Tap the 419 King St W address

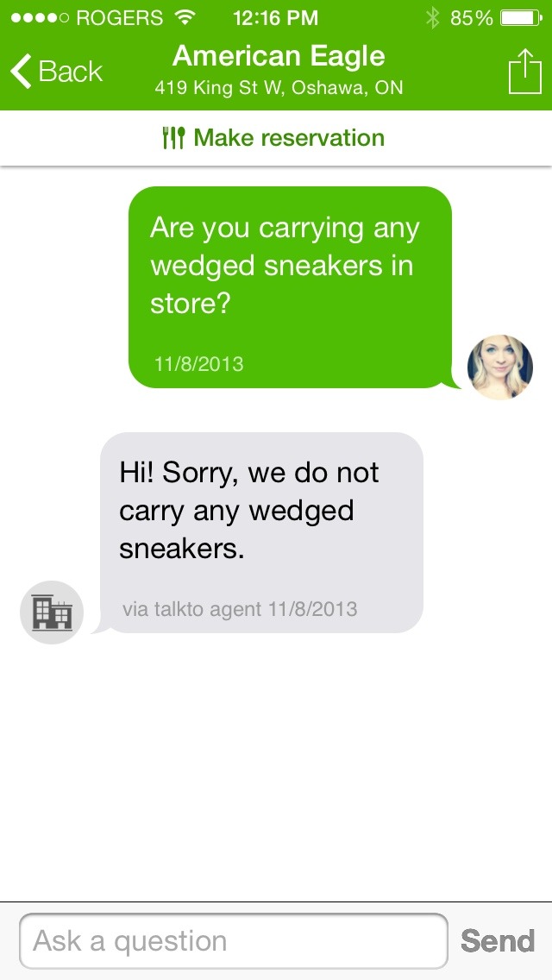point(279,87)
